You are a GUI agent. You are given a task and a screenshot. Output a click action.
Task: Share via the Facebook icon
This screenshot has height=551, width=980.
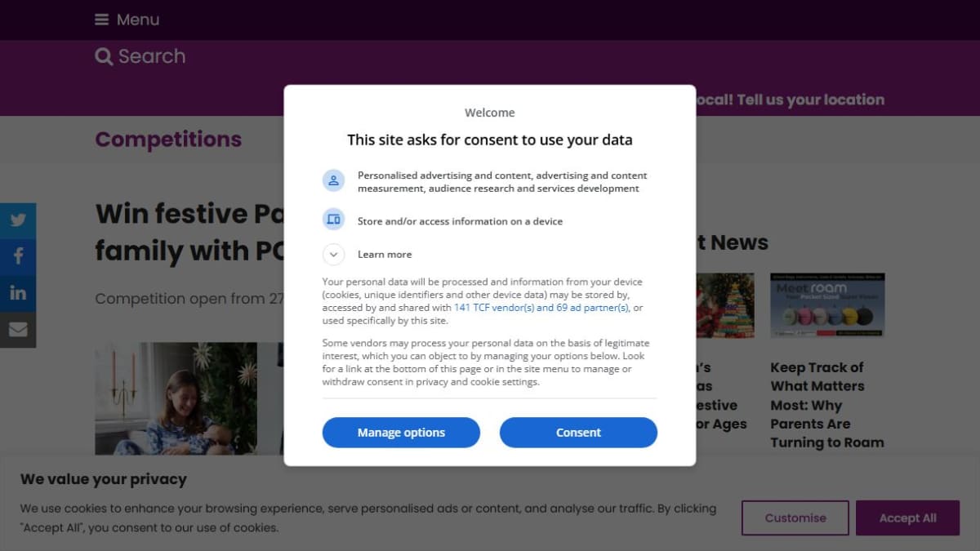[x=18, y=256]
